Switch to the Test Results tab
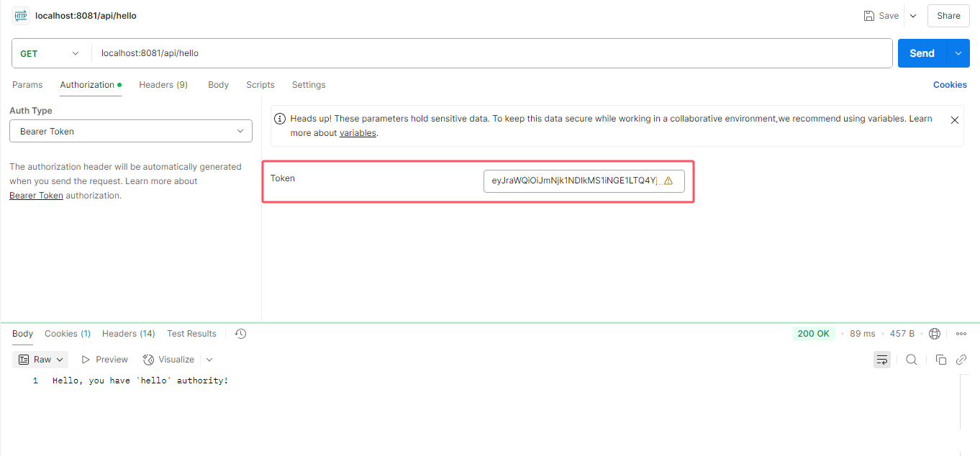The width and height of the screenshot is (980, 456). point(191,334)
